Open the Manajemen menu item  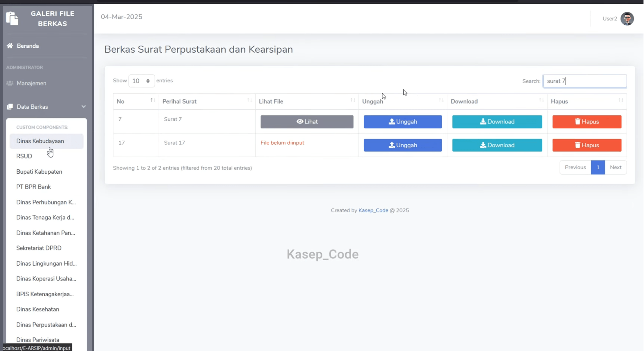[x=32, y=83]
